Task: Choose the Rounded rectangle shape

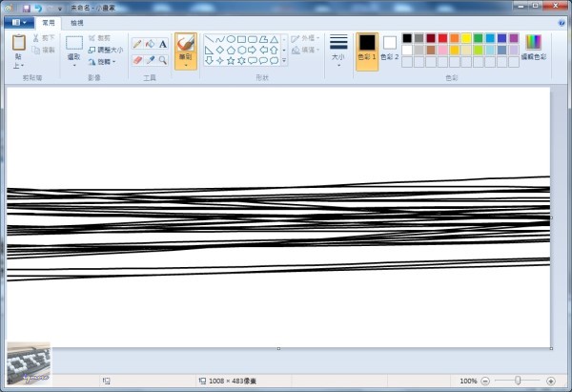Action: pyautogui.click(x=253, y=39)
